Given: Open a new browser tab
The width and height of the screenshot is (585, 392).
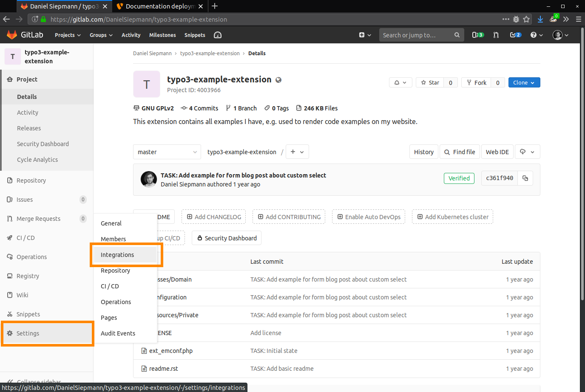Looking at the screenshot, I should (215, 6).
